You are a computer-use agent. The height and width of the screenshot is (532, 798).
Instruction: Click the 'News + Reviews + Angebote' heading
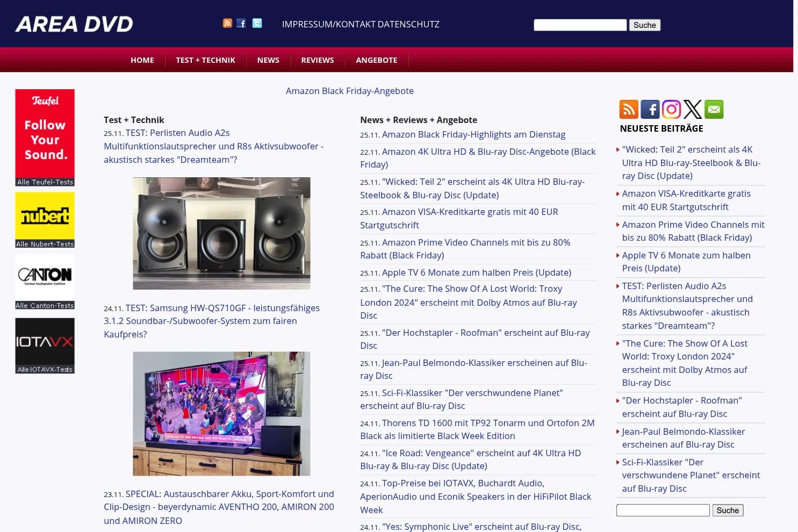pyautogui.click(x=419, y=120)
